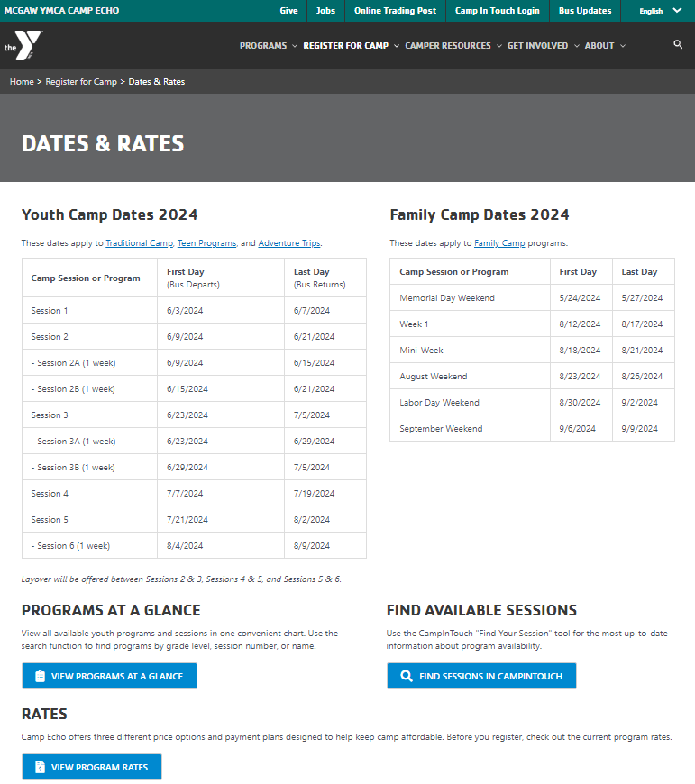Click clipboard icon on Programs at a Glance button
The height and width of the screenshot is (784, 695).
40,676
